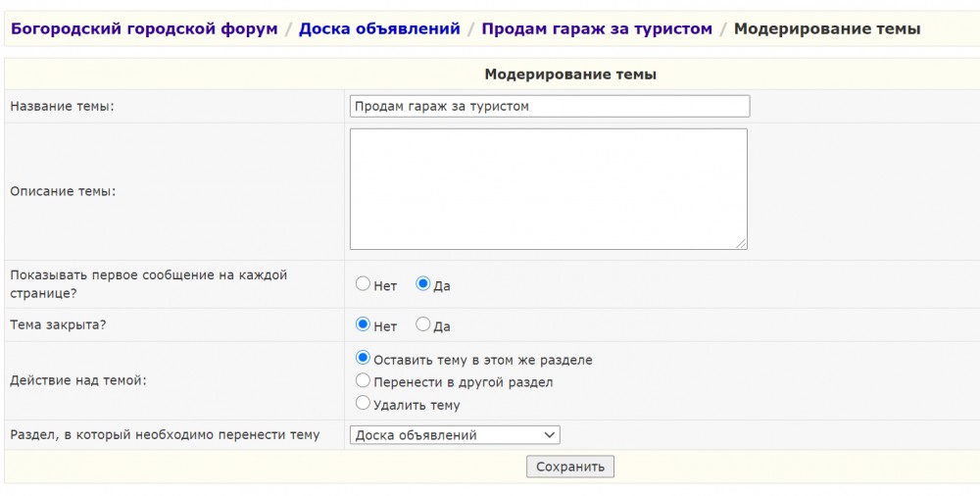Image resolution: width=980 pixels, height=496 pixels.
Task: Choose Нет for Тема закрыта
Action: [x=364, y=324]
